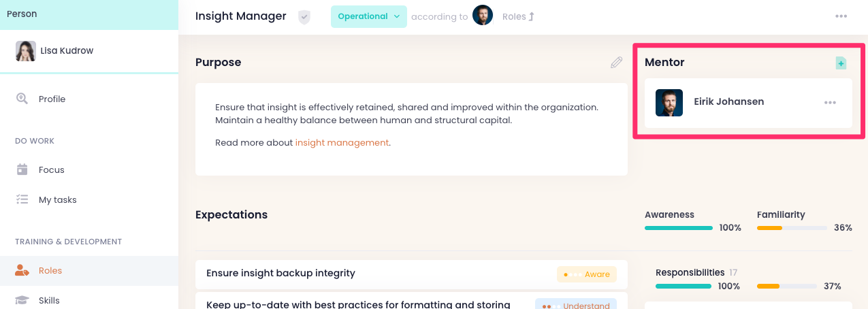The height and width of the screenshot is (309, 868).
Task: Open the Roles section in sidebar
Action: [x=50, y=270]
